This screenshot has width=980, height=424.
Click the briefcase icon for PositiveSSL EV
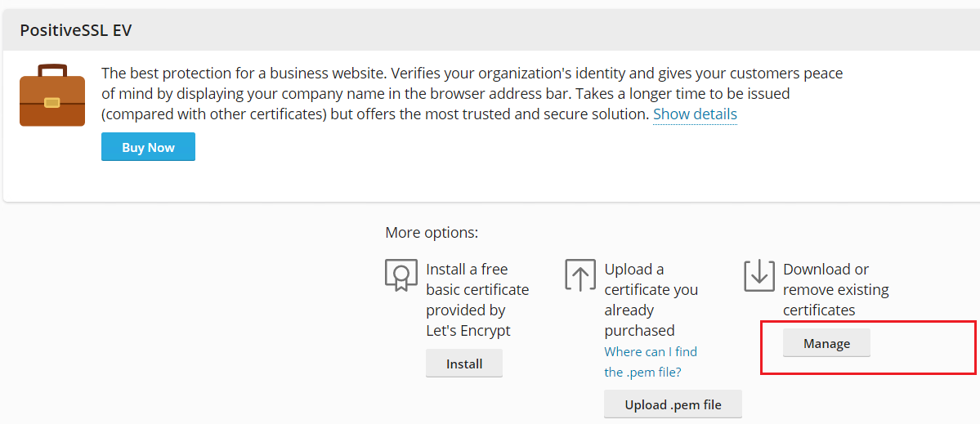[x=52, y=96]
